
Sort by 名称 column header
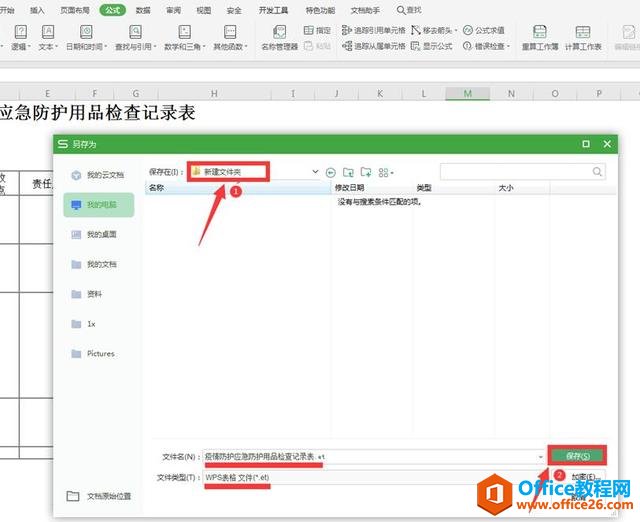[x=238, y=188]
